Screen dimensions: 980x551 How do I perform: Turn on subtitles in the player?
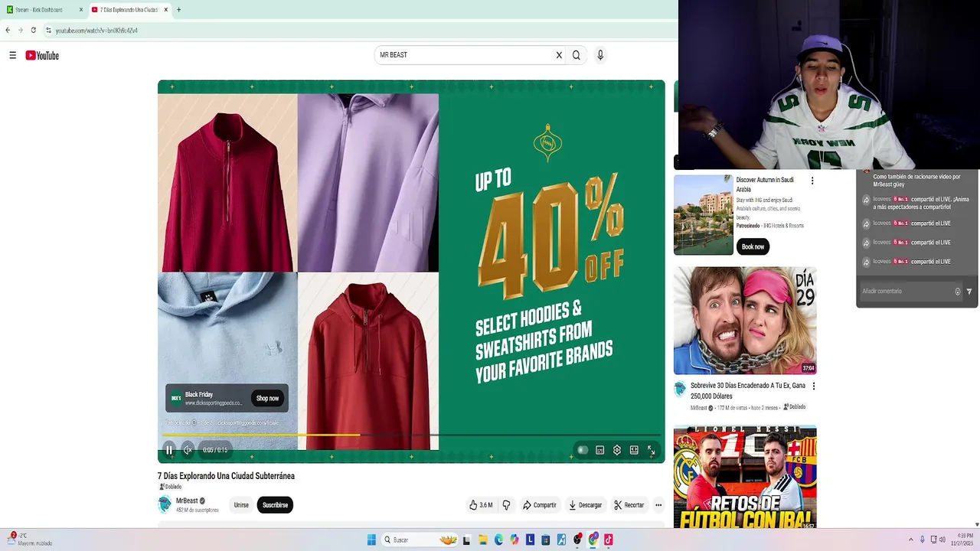point(599,450)
